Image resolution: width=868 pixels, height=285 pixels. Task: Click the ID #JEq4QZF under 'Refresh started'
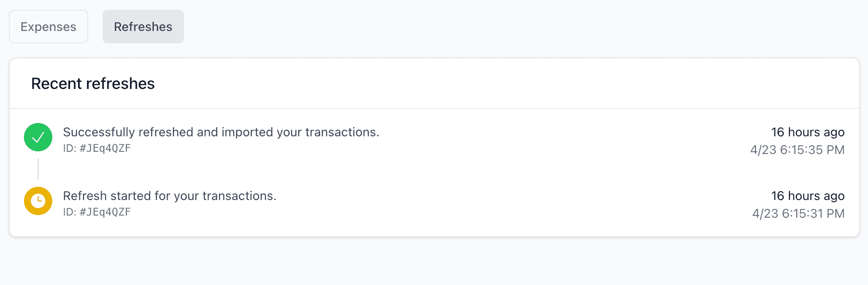97,212
